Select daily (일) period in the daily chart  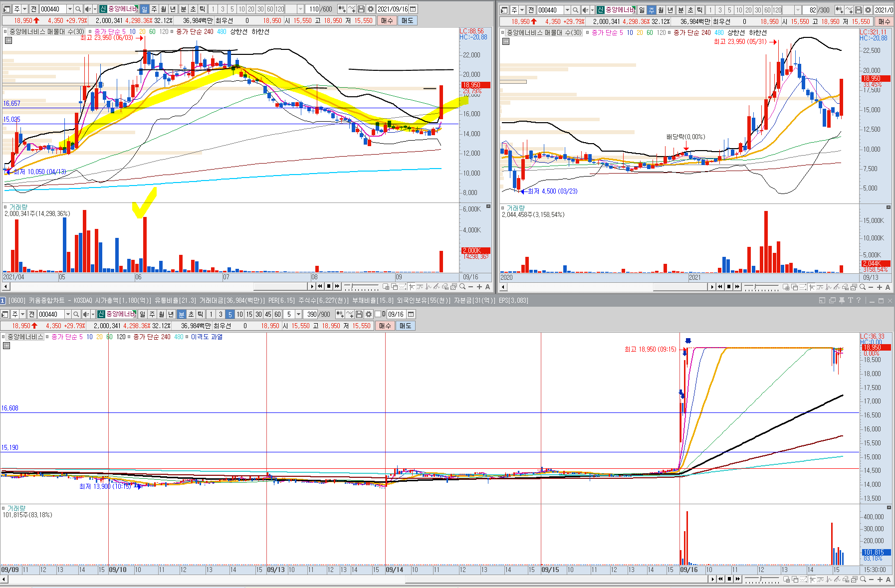(145, 9)
